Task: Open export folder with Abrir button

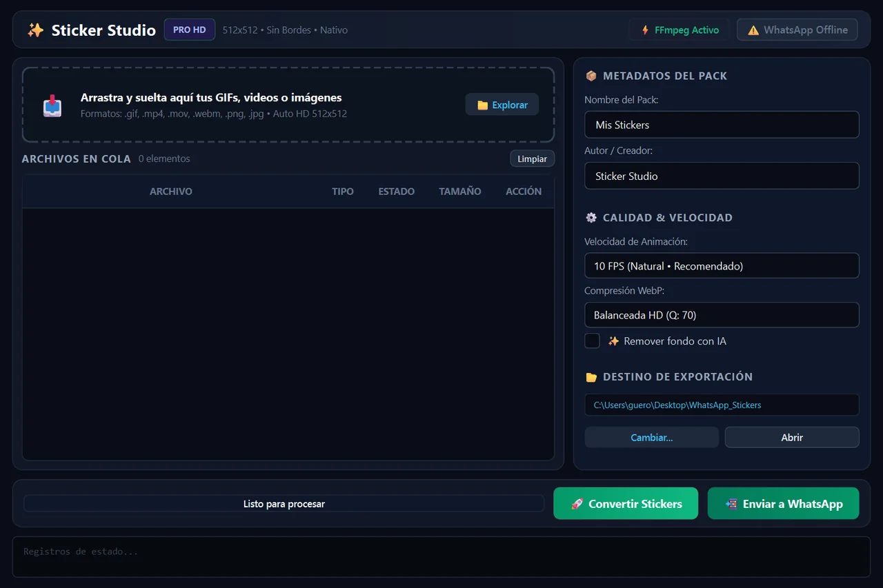Action: [x=792, y=438]
